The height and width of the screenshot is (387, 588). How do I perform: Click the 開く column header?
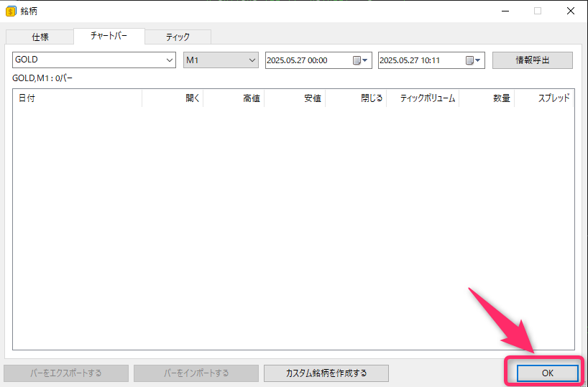pyautogui.click(x=173, y=98)
